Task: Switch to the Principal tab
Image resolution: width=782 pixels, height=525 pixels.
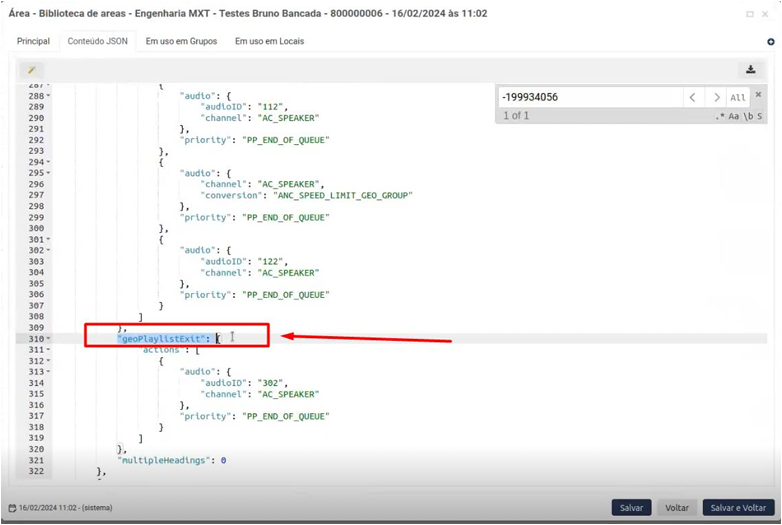Action: pyautogui.click(x=33, y=41)
